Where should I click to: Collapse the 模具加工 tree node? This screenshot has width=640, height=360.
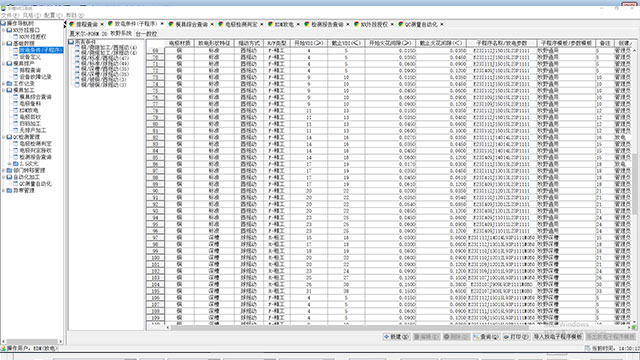click(4, 90)
